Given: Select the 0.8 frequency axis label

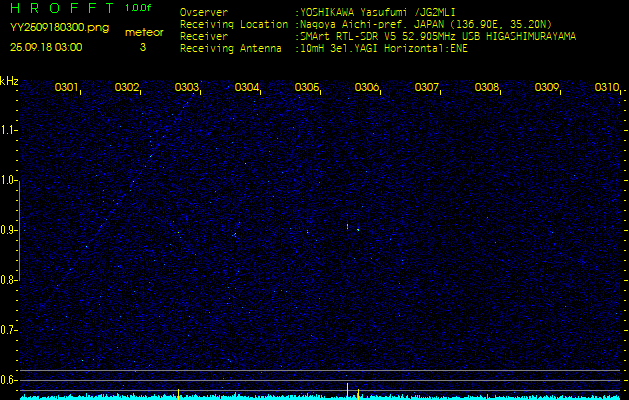Looking at the screenshot, I should [x=9, y=280].
